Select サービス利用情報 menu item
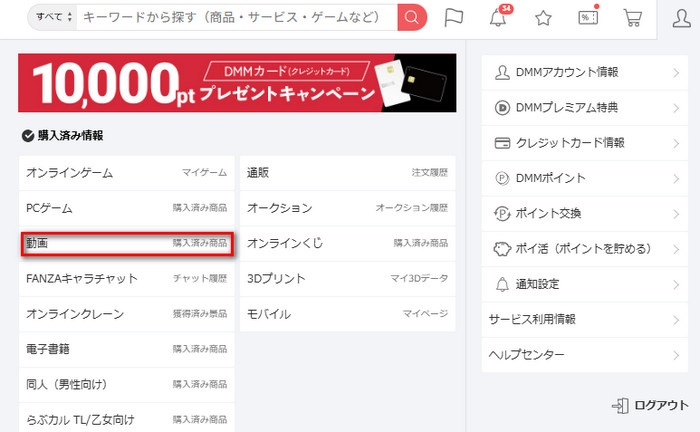 [x=584, y=320]
